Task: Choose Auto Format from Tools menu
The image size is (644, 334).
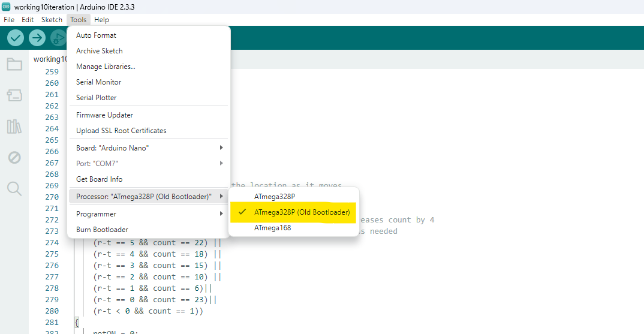Action: point(148,35)
